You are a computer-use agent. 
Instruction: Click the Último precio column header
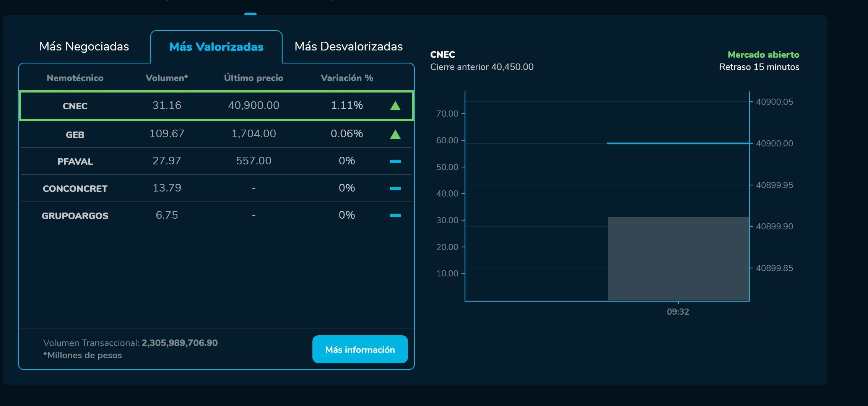point(254,78)
